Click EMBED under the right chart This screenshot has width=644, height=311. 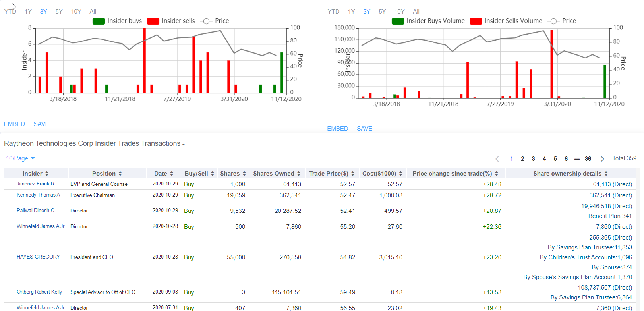[338, 129]
